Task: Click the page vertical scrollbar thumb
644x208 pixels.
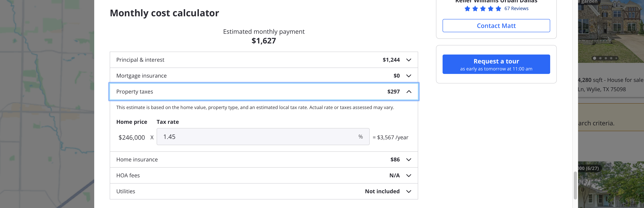Action: [x=575, y=185]
